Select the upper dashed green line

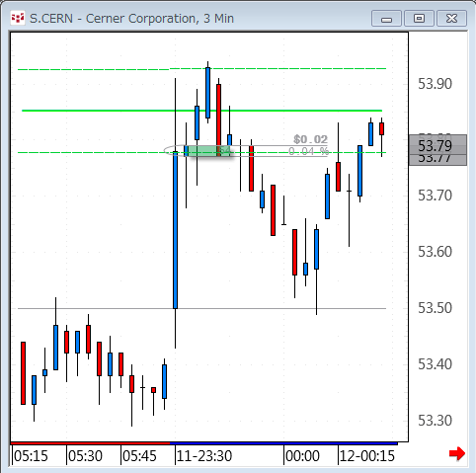[201, 69]
